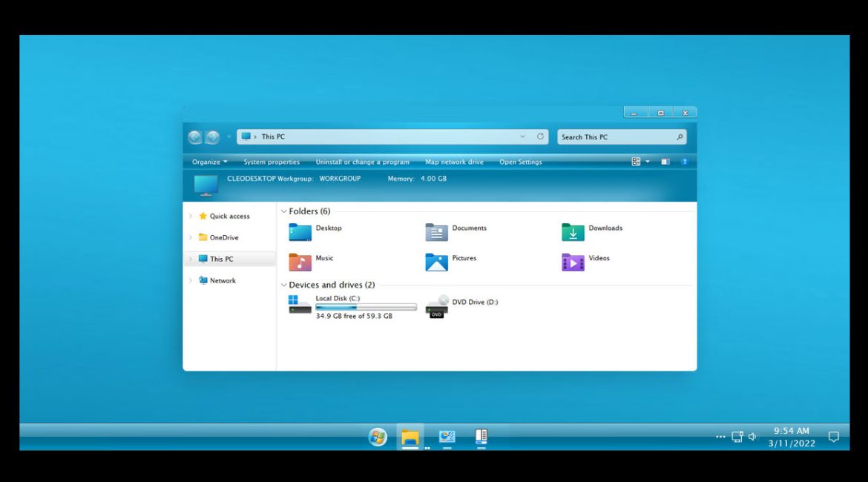Open the Downloads folder icon
Screen dimensions: 868x482
coord(573,232)
